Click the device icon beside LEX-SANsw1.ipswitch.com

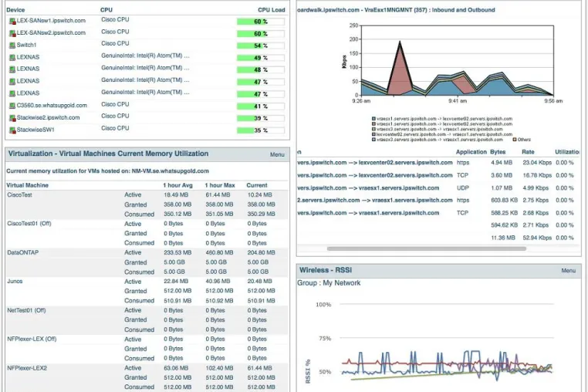(12, 21)
